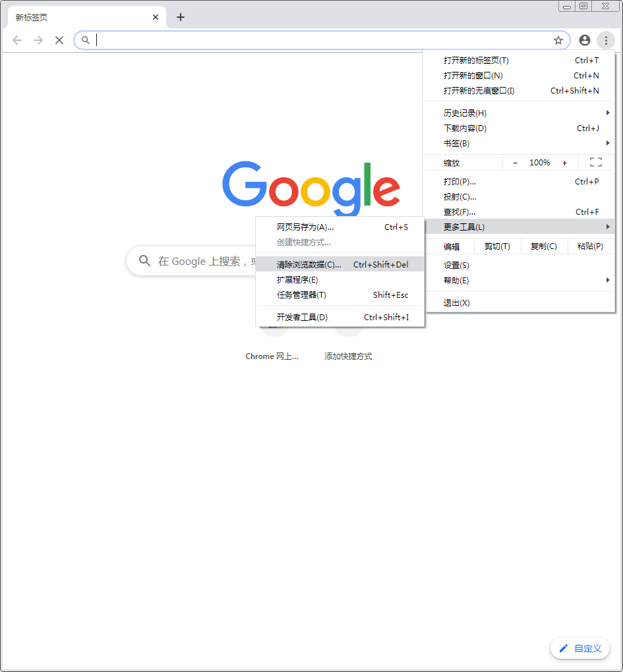623x672 pixels.
Task: Increase zoom with the plus control
Action: [564, 162]
